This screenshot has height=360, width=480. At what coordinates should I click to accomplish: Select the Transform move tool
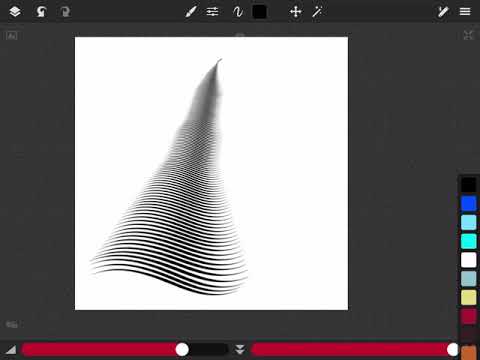coord(296,12)
